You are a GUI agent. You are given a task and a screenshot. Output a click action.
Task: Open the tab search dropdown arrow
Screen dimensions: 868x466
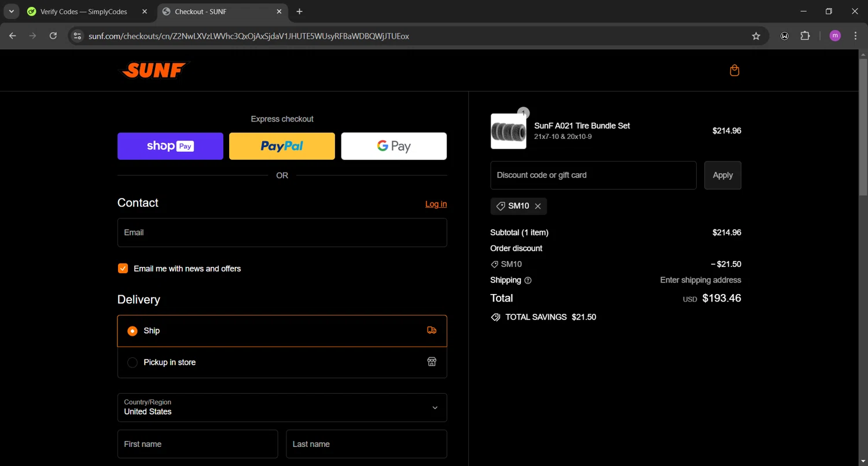(x=11, y=12)
